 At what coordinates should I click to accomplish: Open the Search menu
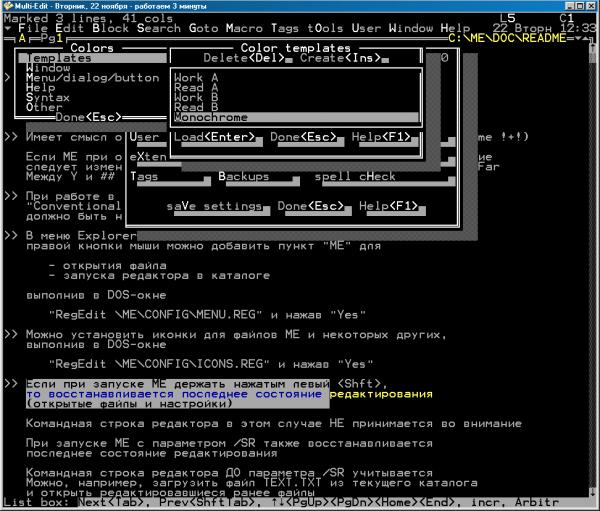(x=159, y=28)
